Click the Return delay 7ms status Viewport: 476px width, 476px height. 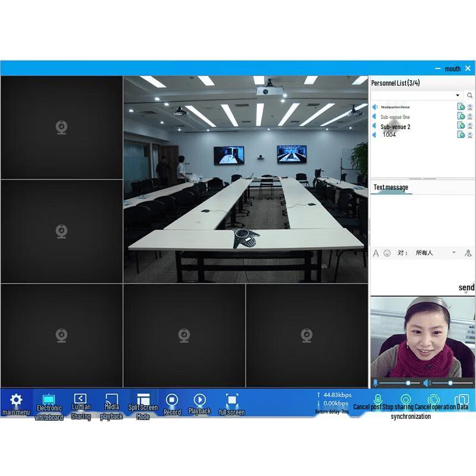(x=332, y=412)
